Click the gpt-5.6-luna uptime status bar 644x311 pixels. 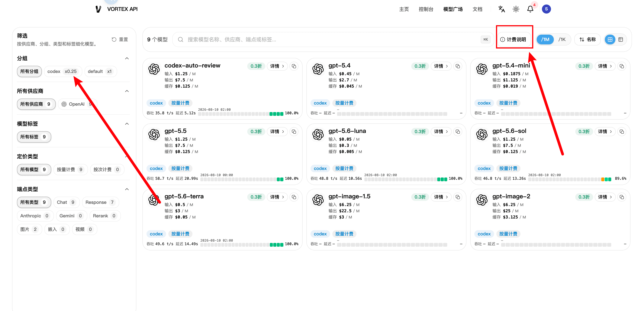coord(406,179)
